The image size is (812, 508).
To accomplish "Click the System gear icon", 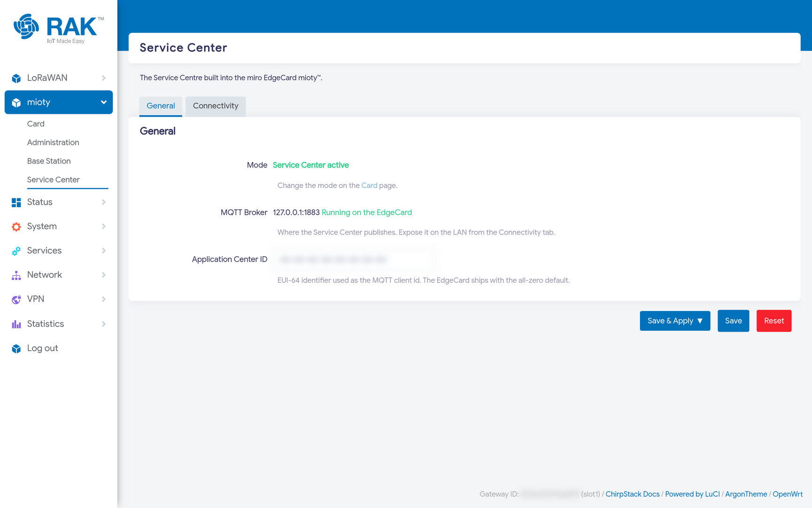I will 16,227.
